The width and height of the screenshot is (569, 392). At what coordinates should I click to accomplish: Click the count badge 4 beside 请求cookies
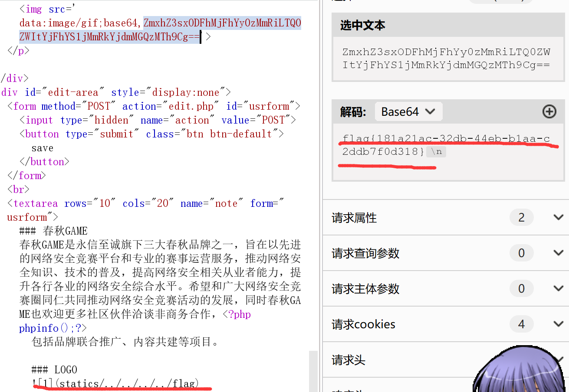tap(521, 324)
